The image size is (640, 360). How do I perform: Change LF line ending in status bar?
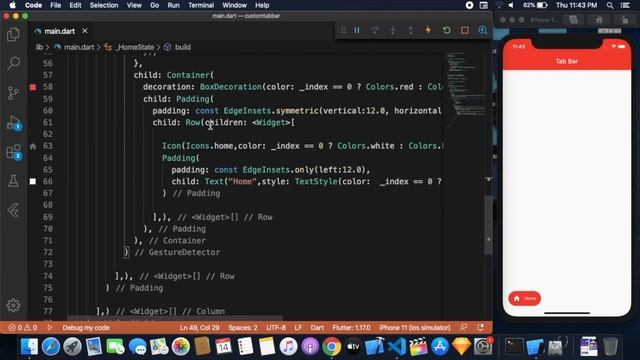(298, 327)
